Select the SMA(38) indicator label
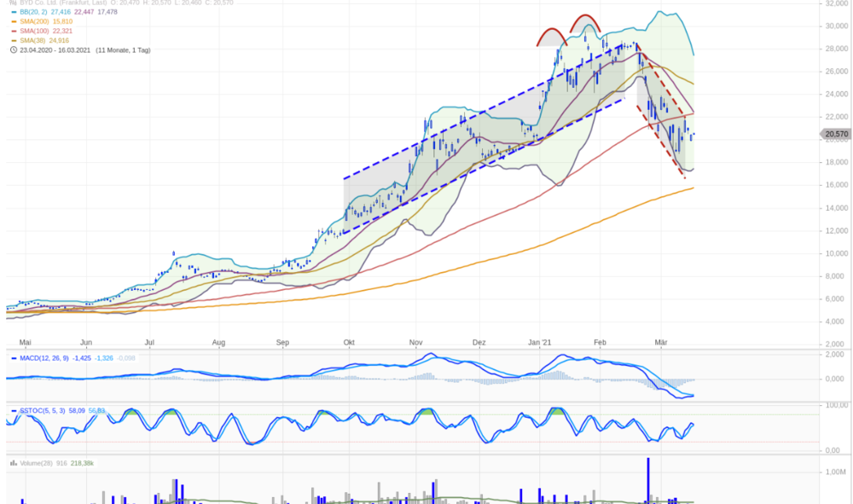Screen dimensions: 853x504 click(x=32, y=41)
